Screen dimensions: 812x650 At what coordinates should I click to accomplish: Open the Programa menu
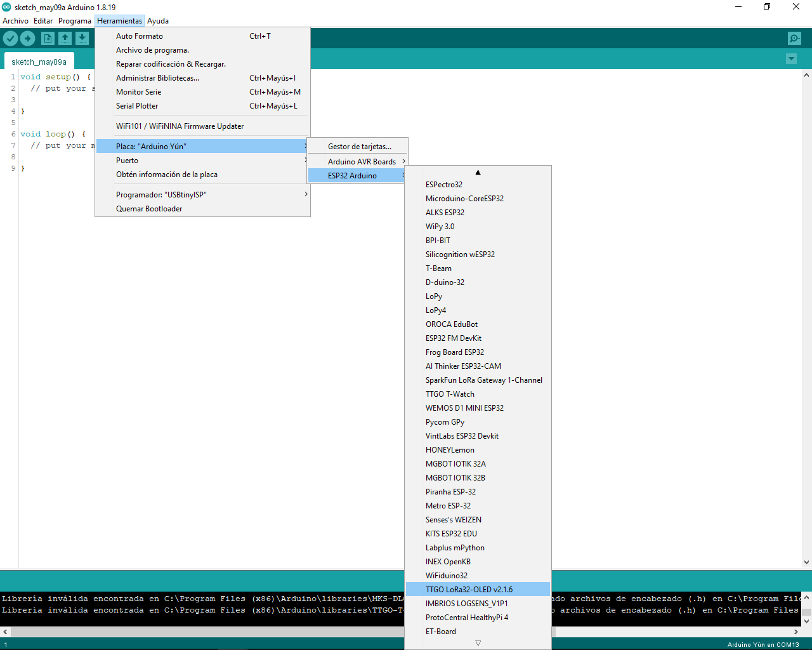click(75, 21)
